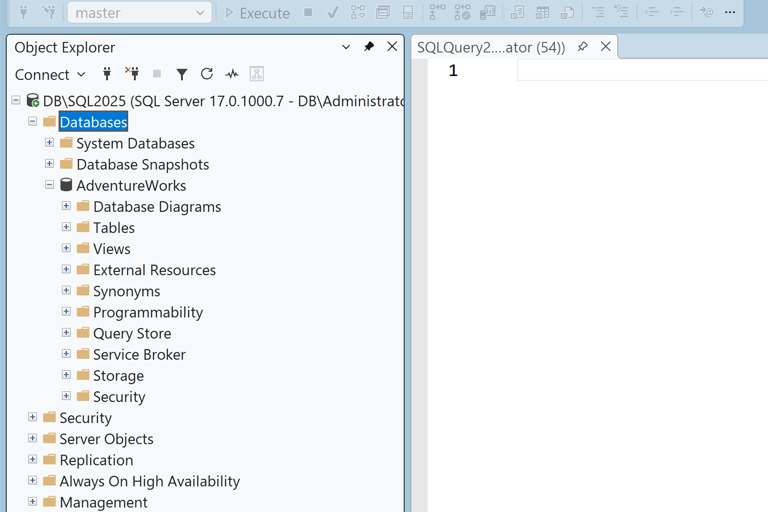Screen dimensions: 768x512
Task: Click line number 1 in editor margin
Action: click(x=453, y=71)
